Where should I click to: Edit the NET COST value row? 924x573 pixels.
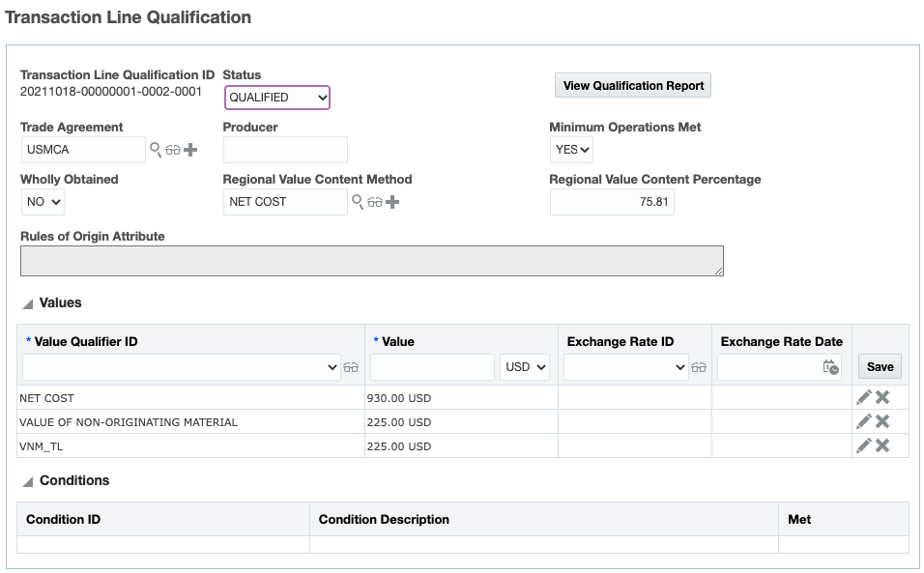tap(864, 397)
